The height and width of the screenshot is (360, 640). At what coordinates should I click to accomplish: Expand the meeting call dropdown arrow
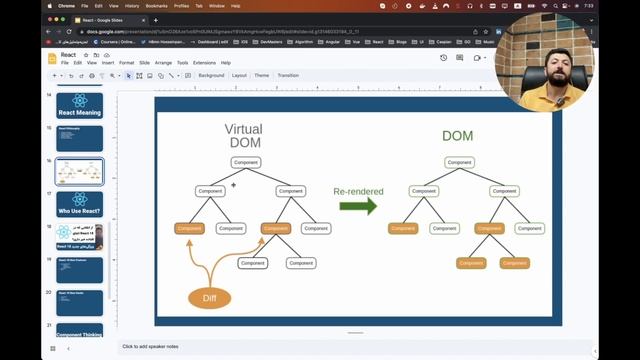pos(485,58)
